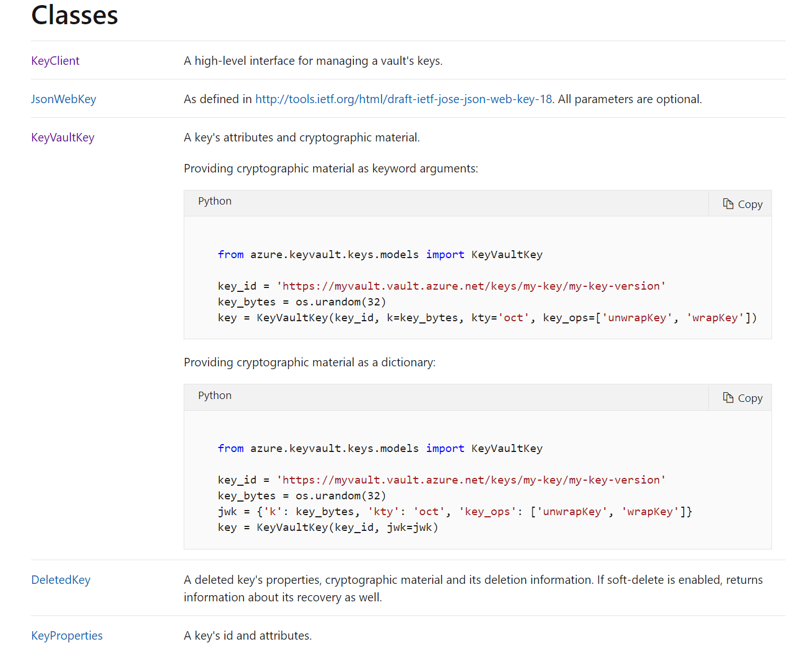The image size is (812, 656).
Task: Open the DeletedKey class link
Action: tap(61, 580)
